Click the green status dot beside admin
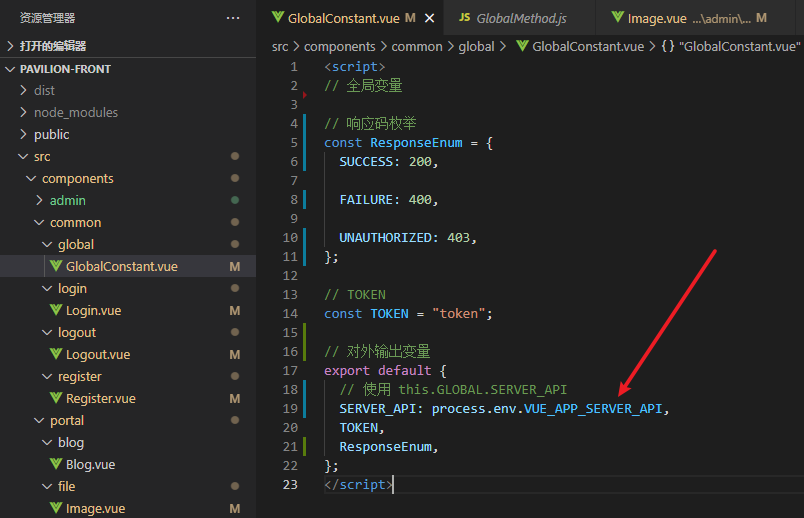 (x=235, y=200)
